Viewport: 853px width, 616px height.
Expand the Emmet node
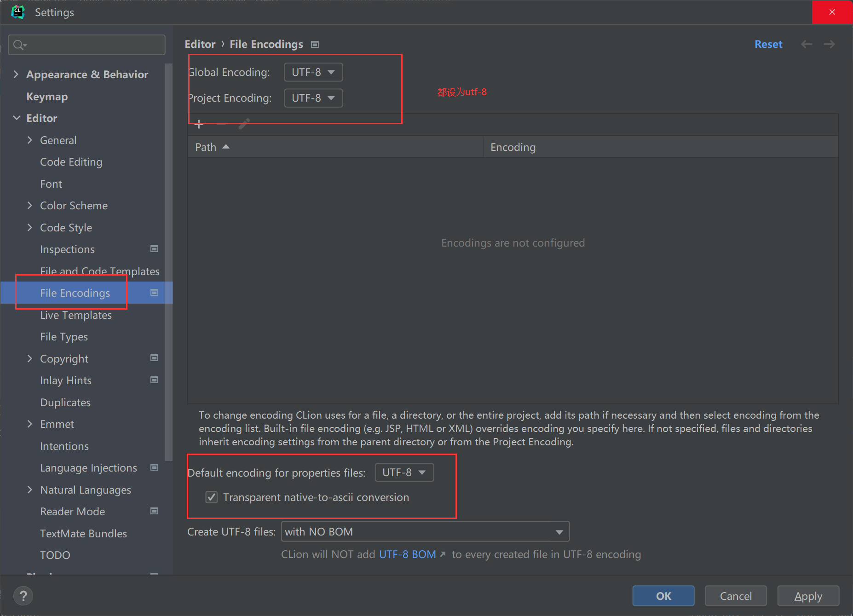(30, 424)
